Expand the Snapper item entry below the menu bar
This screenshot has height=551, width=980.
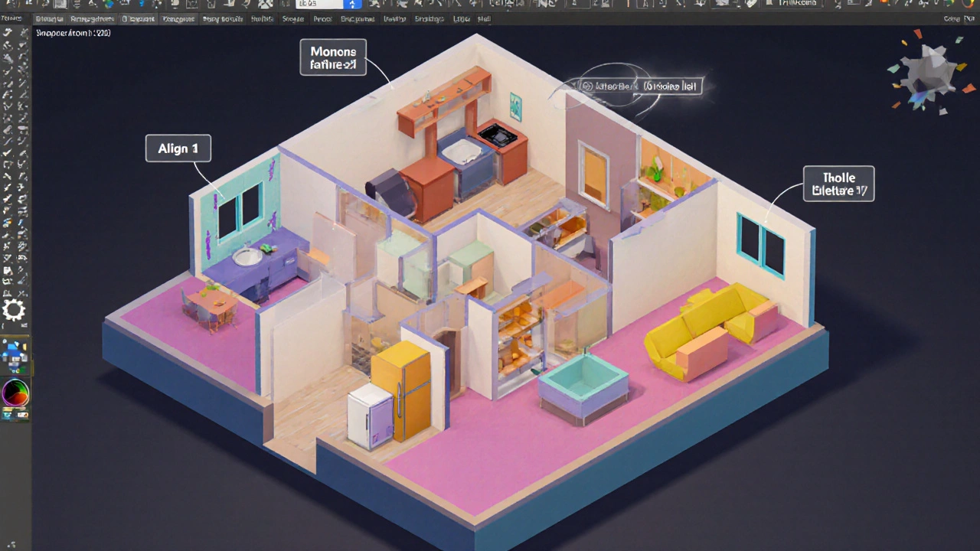73,33
